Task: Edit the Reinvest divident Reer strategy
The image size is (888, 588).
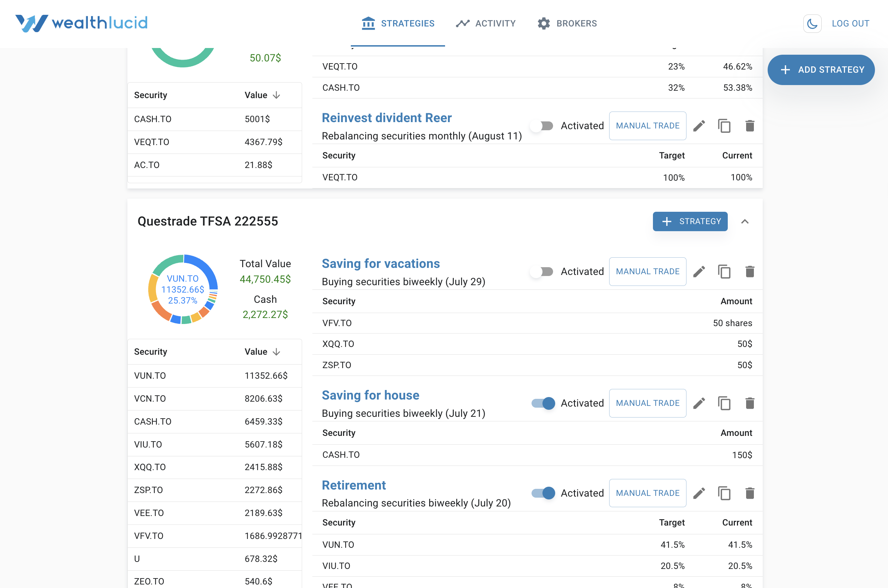Action: 699,126
